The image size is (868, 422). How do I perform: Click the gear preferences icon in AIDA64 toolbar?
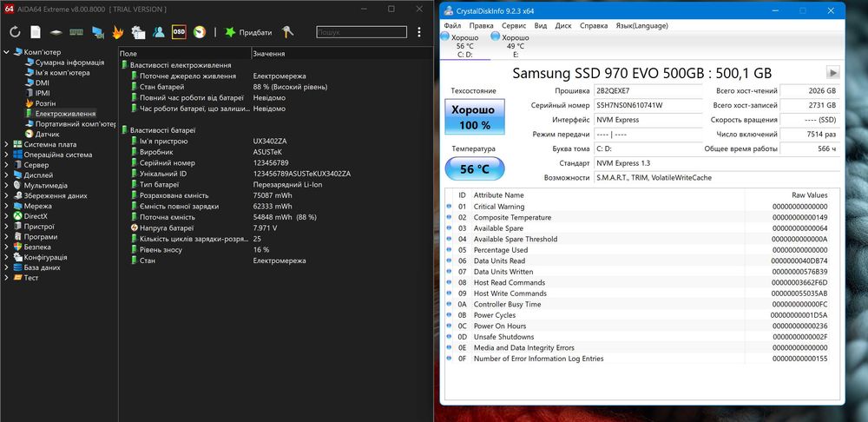138,32
